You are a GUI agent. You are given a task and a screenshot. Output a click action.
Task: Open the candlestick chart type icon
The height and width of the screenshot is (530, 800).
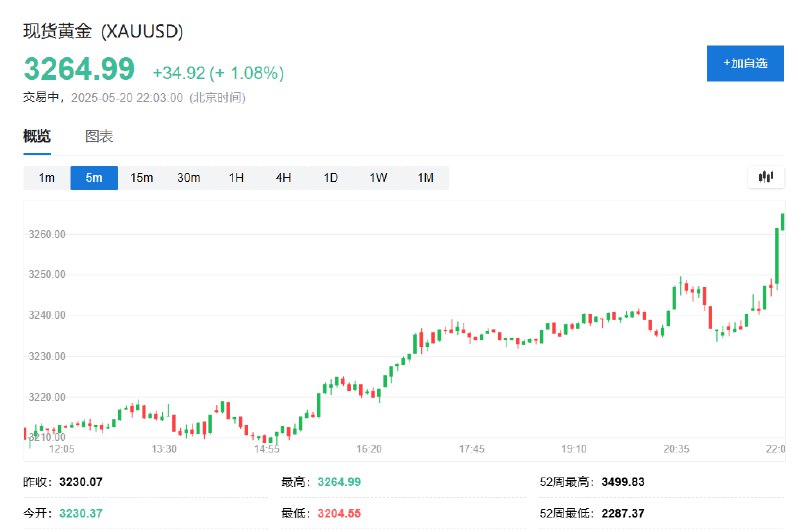(765, 177)
